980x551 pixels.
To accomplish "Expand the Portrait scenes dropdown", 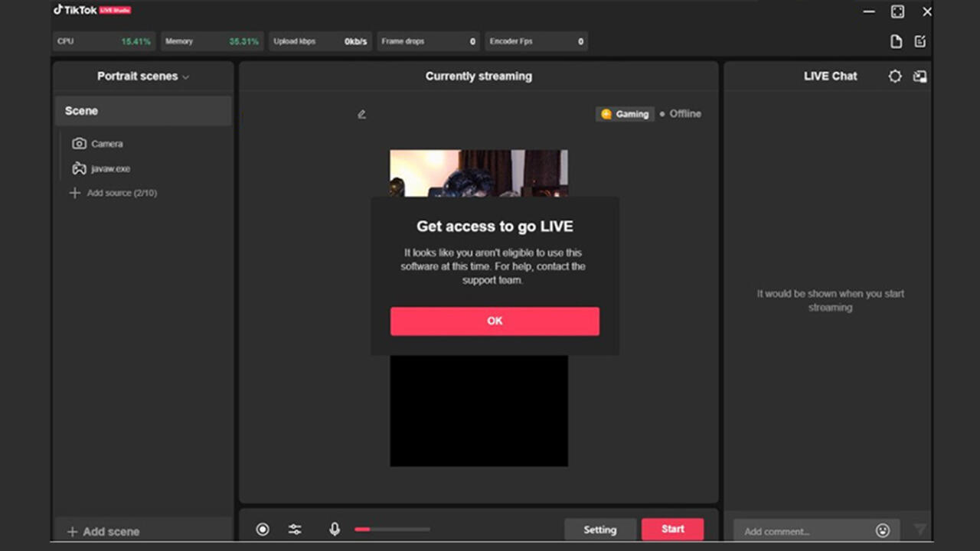I will coord(143,77).
